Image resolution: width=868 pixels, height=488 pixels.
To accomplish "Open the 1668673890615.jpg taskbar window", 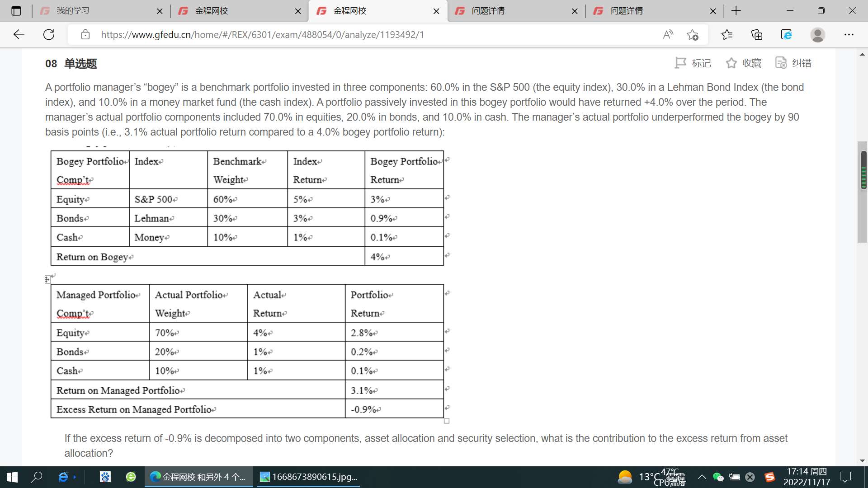I will 309,477.
